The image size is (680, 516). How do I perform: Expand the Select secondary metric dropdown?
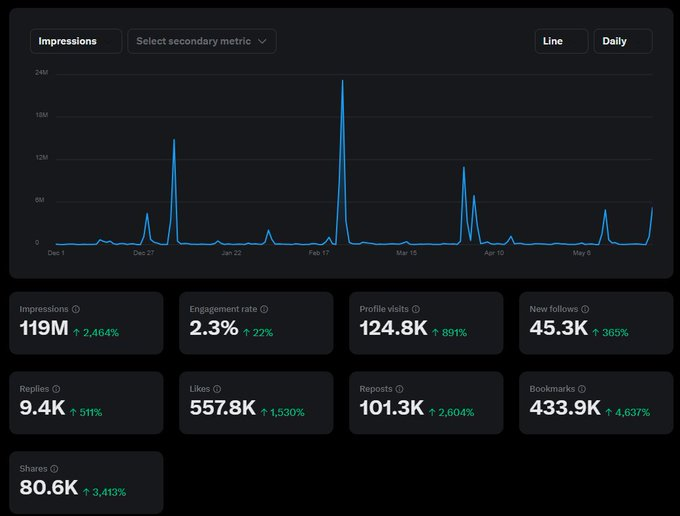coord(201,41)
